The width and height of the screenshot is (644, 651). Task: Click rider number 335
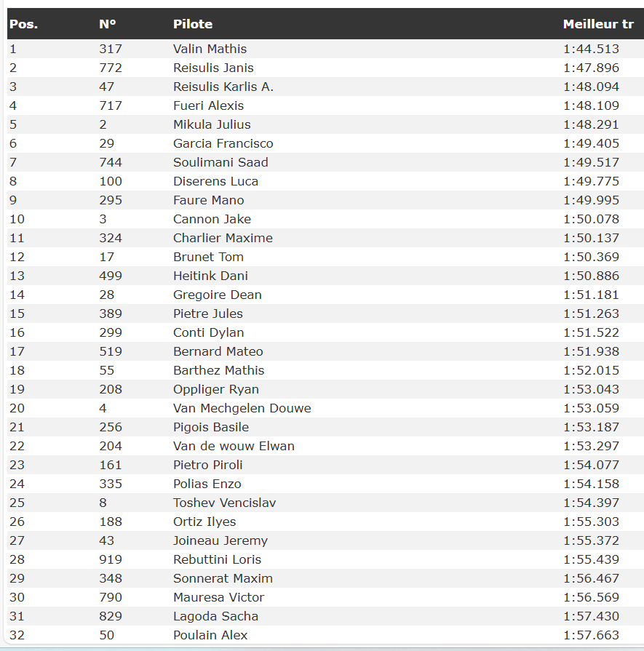(111, 484)
